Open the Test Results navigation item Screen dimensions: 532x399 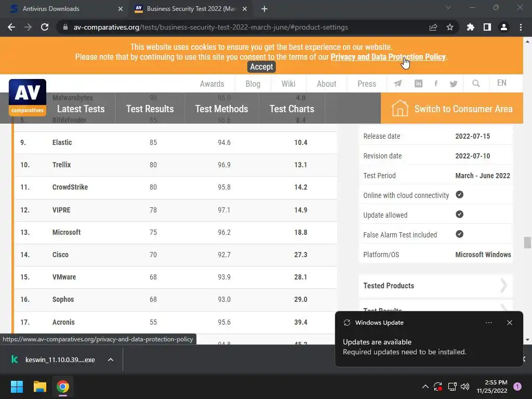[150, 109]
